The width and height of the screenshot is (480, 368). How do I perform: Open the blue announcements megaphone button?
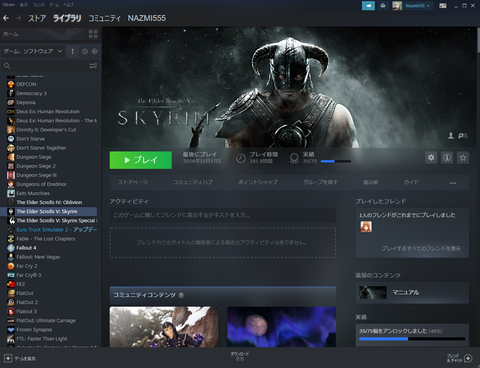tap(368, 6)
